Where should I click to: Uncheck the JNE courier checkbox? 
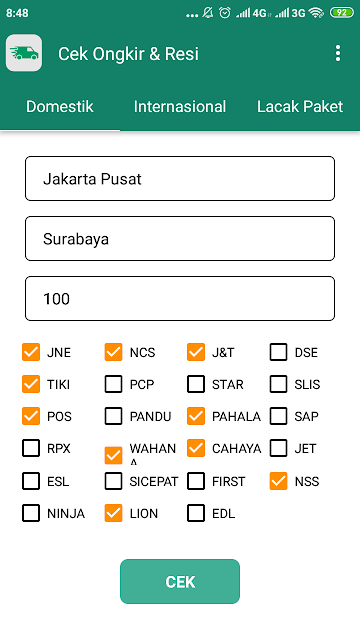31,352
